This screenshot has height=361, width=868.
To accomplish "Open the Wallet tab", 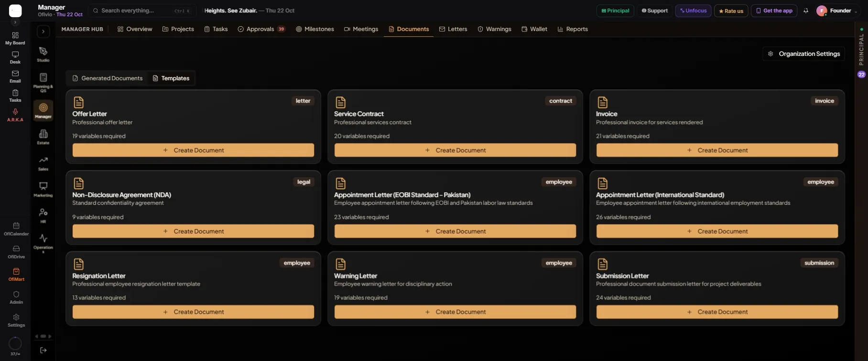I will point(534,29).
